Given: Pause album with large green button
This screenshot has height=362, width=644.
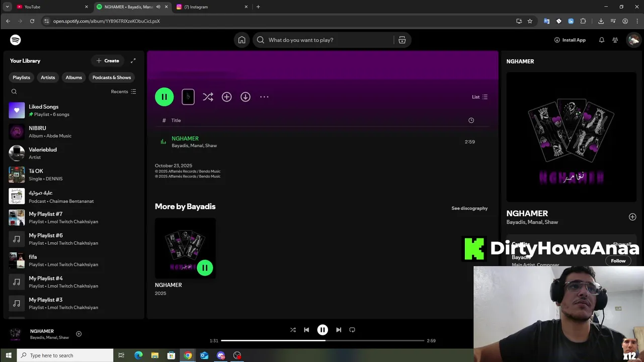Looking at the screenshot, I should point(164,97).
